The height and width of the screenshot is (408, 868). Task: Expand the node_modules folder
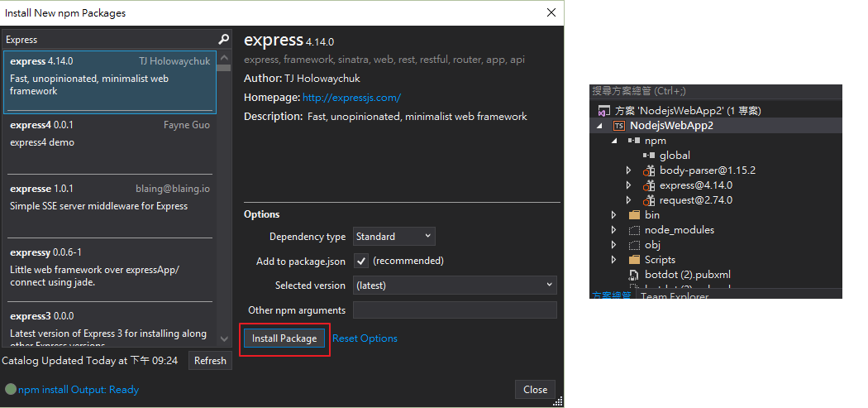613,230
